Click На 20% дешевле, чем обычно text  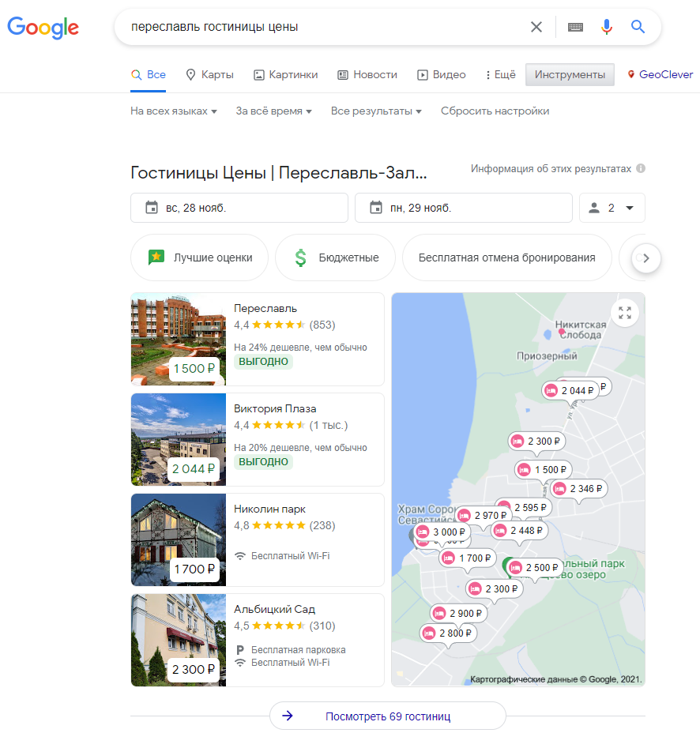pos(301,448)
